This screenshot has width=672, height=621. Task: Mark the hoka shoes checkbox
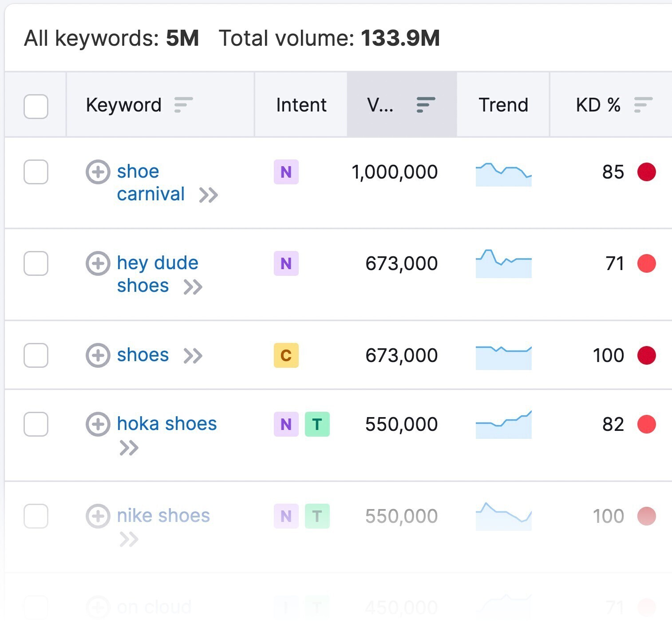36,424
